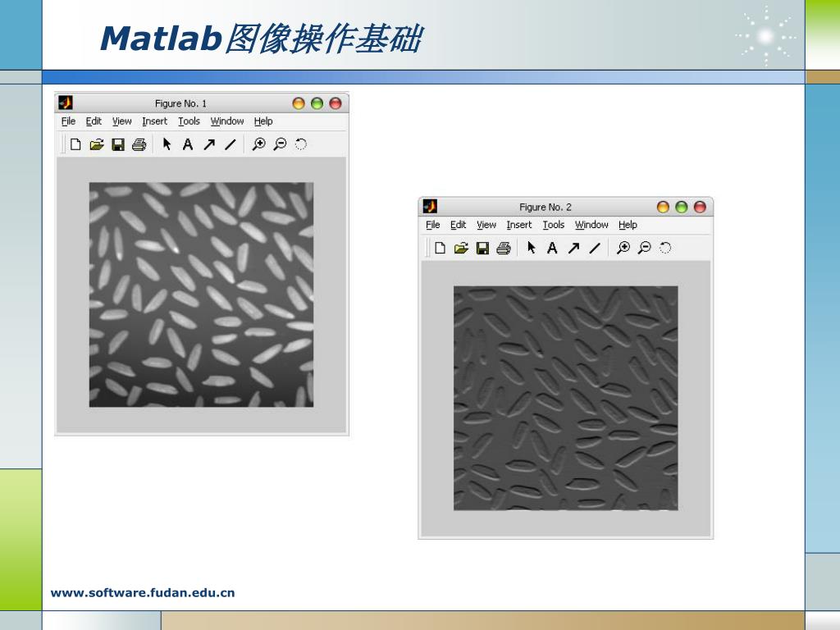The image size is (840, 630).
Task: Click the 'Figure No. 1' title text
Action: pyautogui.click(x=180, y=103)
